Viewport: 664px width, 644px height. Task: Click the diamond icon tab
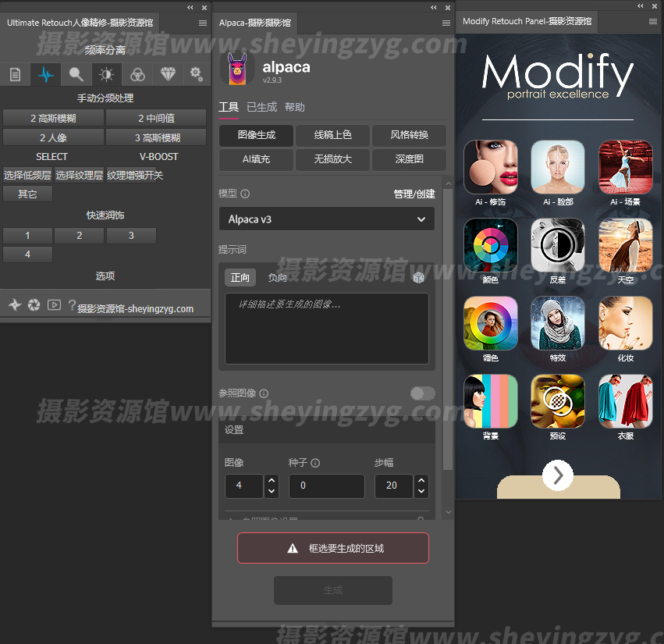point(168,75)
